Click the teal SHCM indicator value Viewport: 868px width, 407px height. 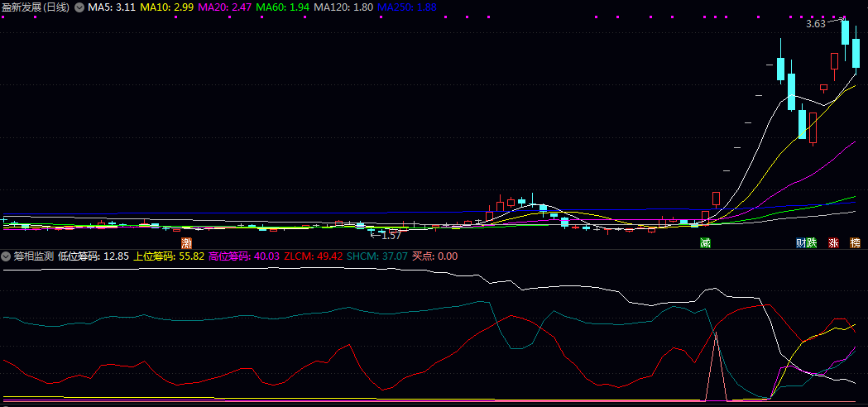click(377, 256)
